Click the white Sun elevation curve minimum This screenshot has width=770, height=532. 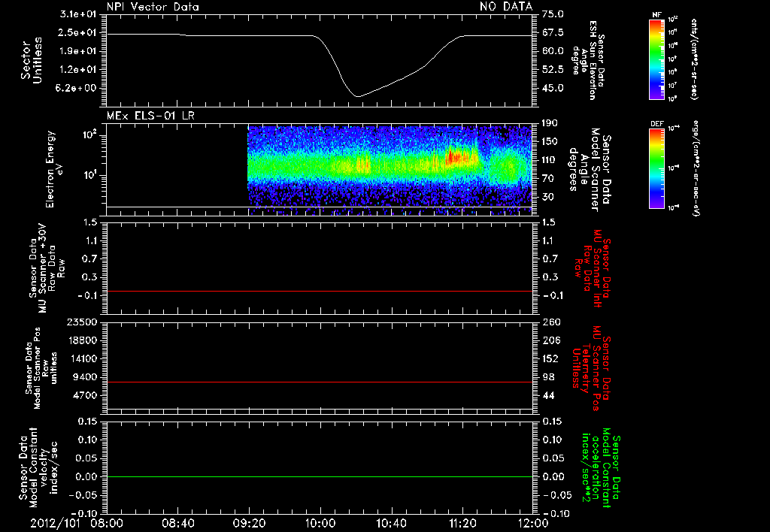(358, 96)
